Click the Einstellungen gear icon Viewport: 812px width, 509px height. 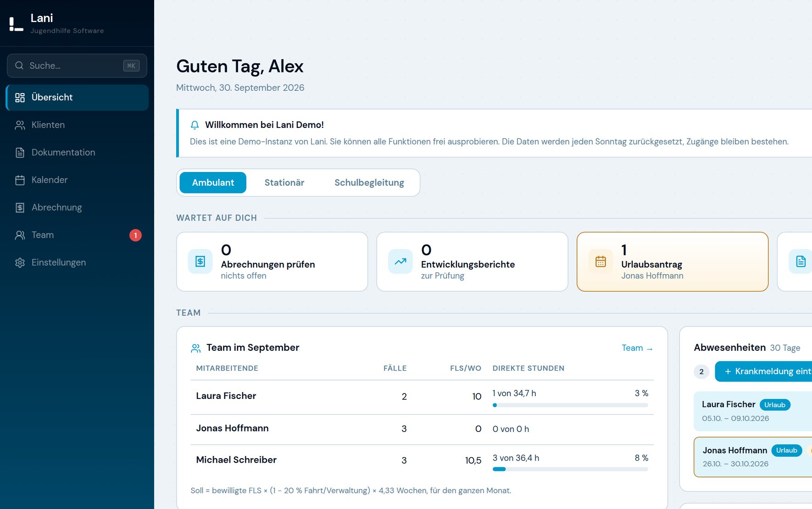click(x=20, y=262)
